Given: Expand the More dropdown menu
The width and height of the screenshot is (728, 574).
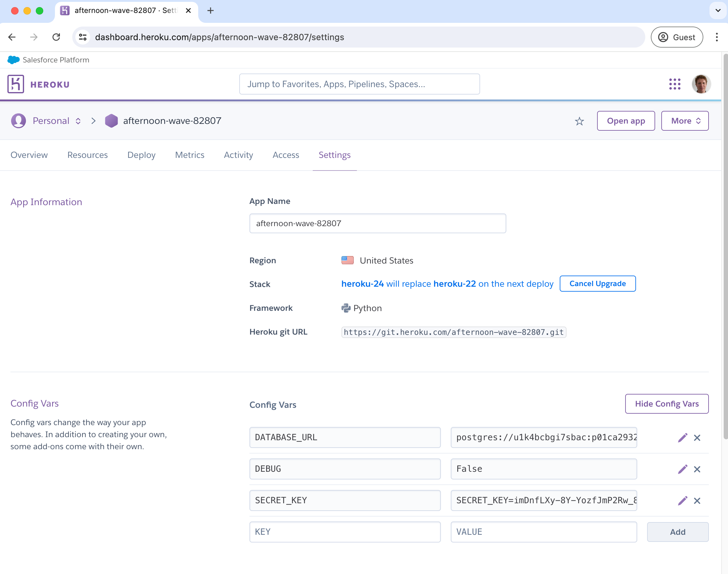Looking at the screenshot, I should (685, 121).
